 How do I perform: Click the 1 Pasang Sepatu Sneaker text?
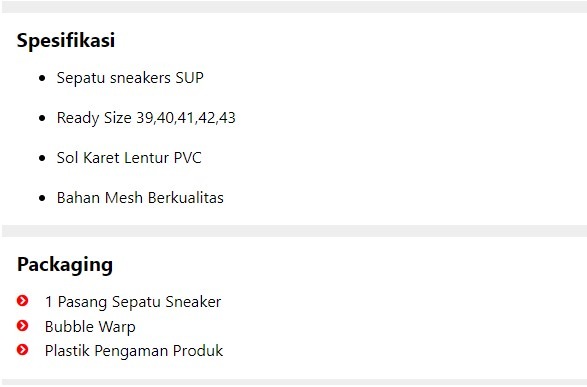[133, 302]
